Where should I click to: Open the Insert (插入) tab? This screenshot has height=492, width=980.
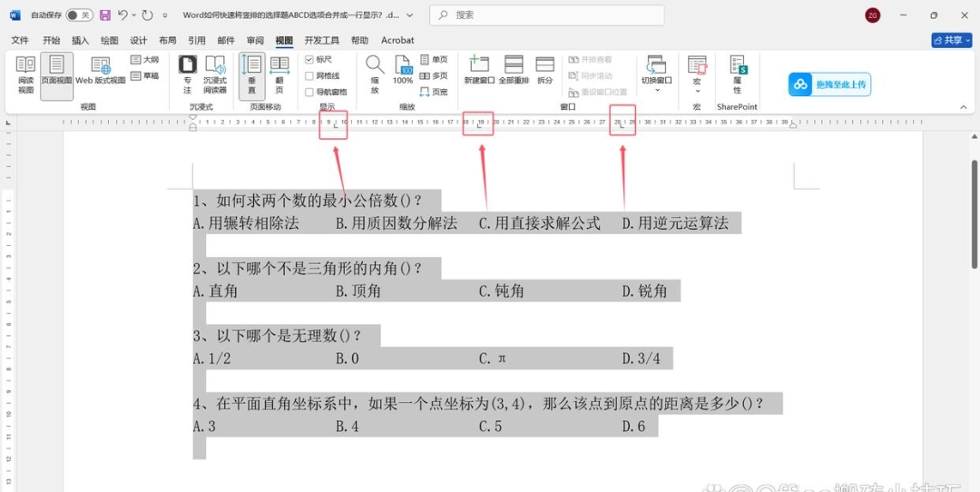pyautogui.click(x=81, y=40)
